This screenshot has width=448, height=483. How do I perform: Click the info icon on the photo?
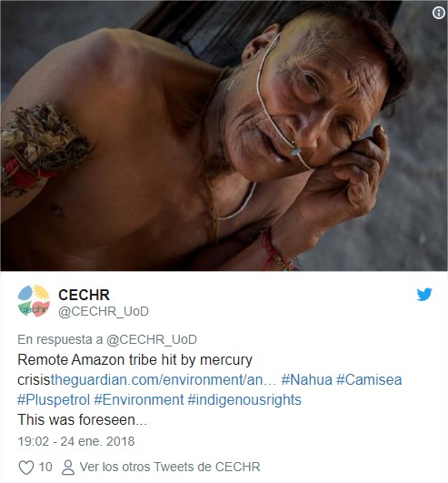point(439,13)
